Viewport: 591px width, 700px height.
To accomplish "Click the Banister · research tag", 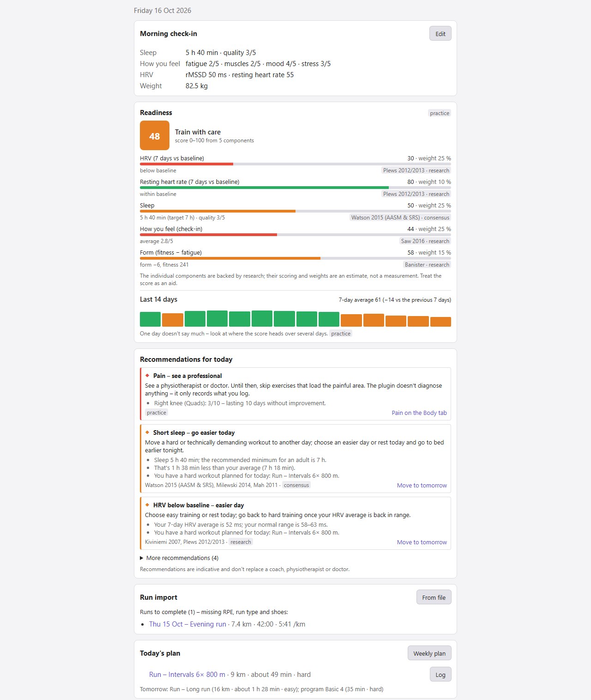I will 427,265.
